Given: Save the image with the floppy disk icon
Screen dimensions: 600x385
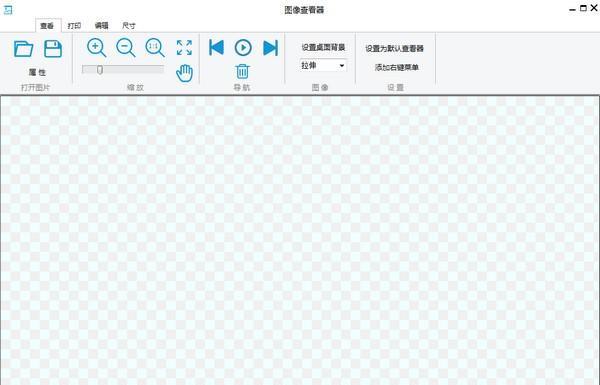Looking at the screenshot, I should click(x=53, y=49).
